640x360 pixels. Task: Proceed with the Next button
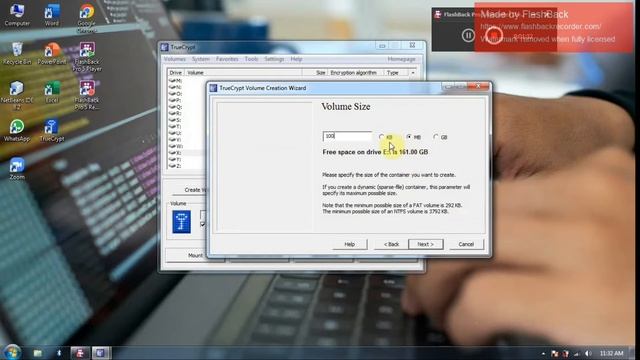(426, 244)
